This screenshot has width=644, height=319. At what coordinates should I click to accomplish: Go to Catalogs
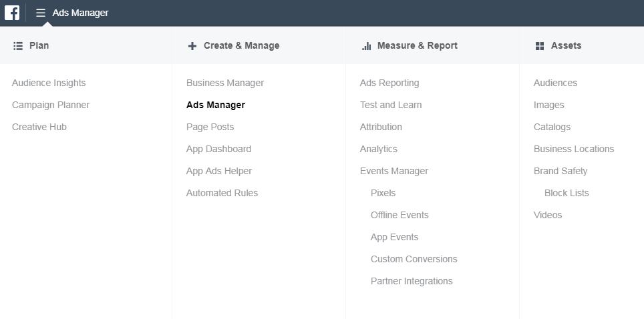coord(552,127)
